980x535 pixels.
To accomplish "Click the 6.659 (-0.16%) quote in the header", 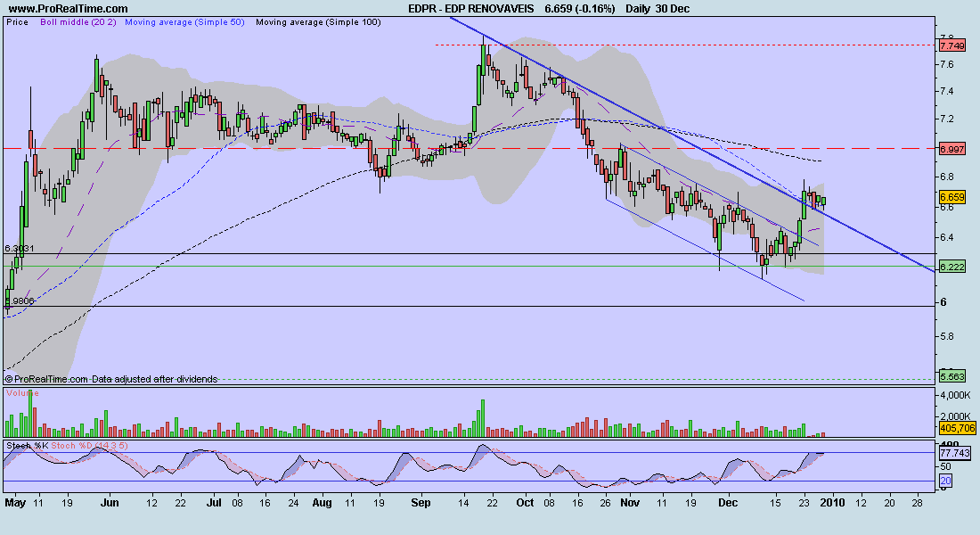I will tap(580, 9).
